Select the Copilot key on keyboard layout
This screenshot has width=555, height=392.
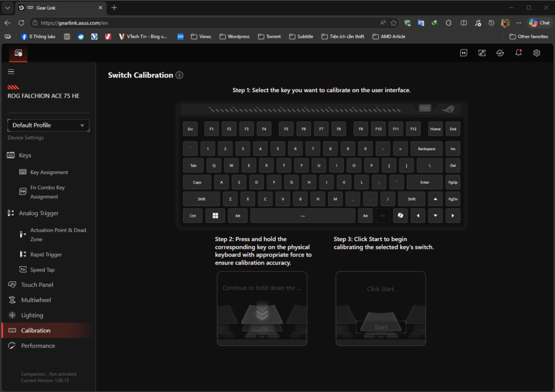(x=400, y=216)
